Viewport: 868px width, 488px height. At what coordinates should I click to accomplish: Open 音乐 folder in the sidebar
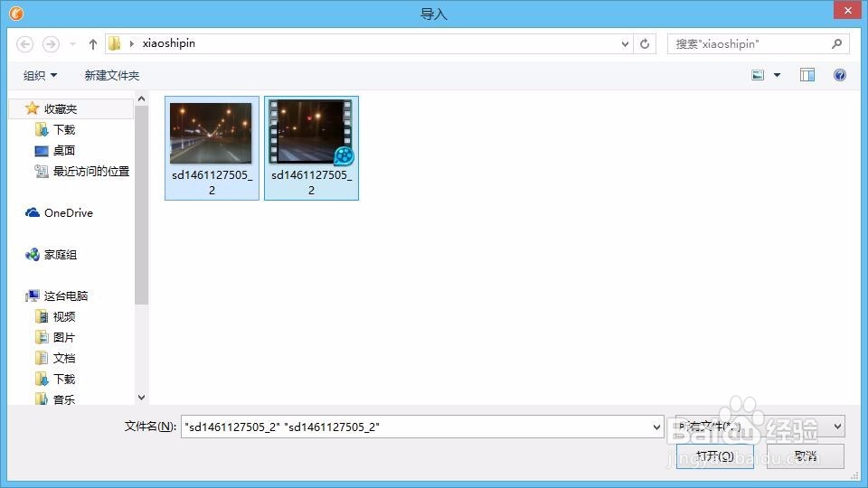tap(64, 399)
